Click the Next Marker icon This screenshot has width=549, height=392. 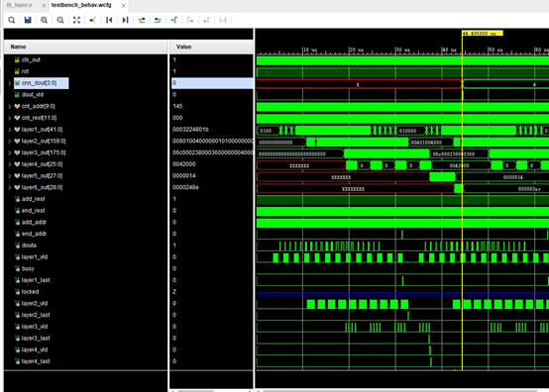[x=206, y=20]
